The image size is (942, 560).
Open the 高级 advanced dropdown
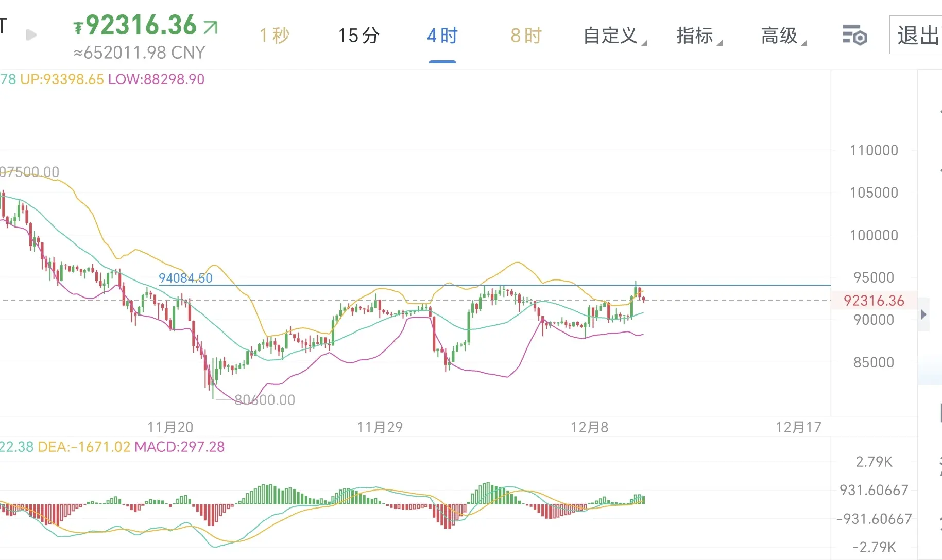pyautogui.click(x=783, y=36)
